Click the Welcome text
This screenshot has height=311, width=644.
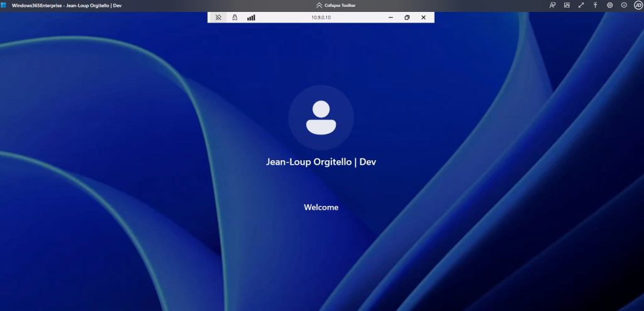pos(321,207)
